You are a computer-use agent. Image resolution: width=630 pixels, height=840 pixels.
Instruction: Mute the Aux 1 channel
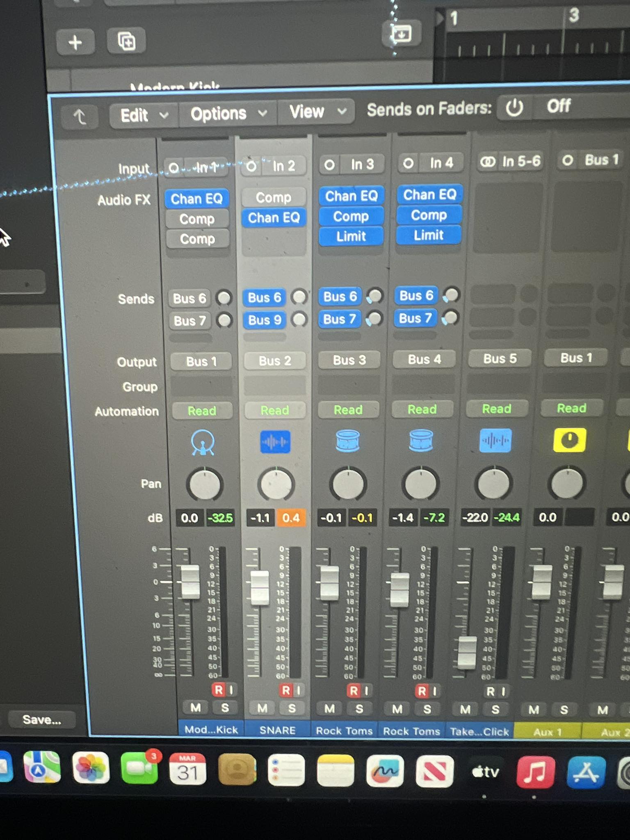click(534, 710)
